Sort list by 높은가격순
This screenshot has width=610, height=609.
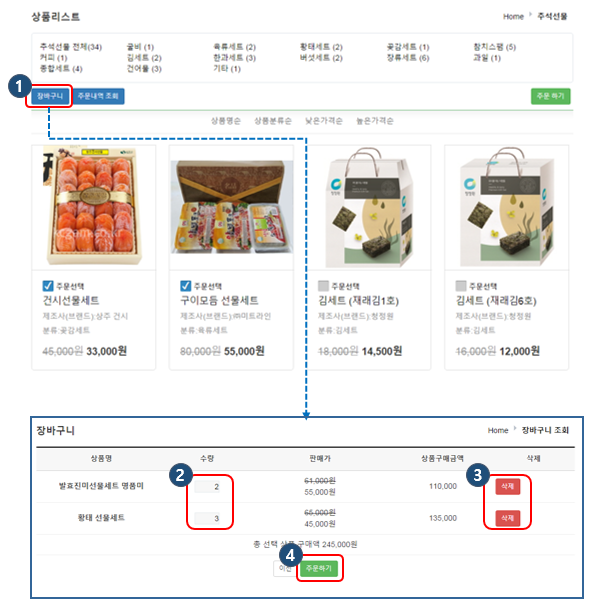pos(375,121)
